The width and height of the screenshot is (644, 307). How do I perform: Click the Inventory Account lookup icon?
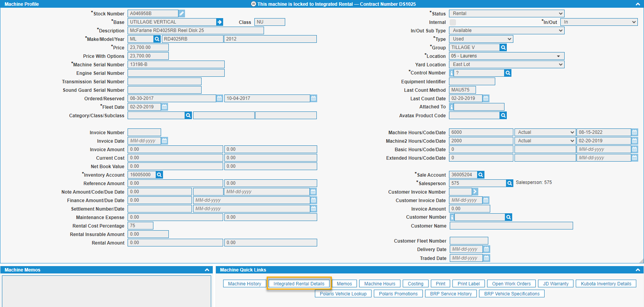pyautogui.click(x=159, y=175)
